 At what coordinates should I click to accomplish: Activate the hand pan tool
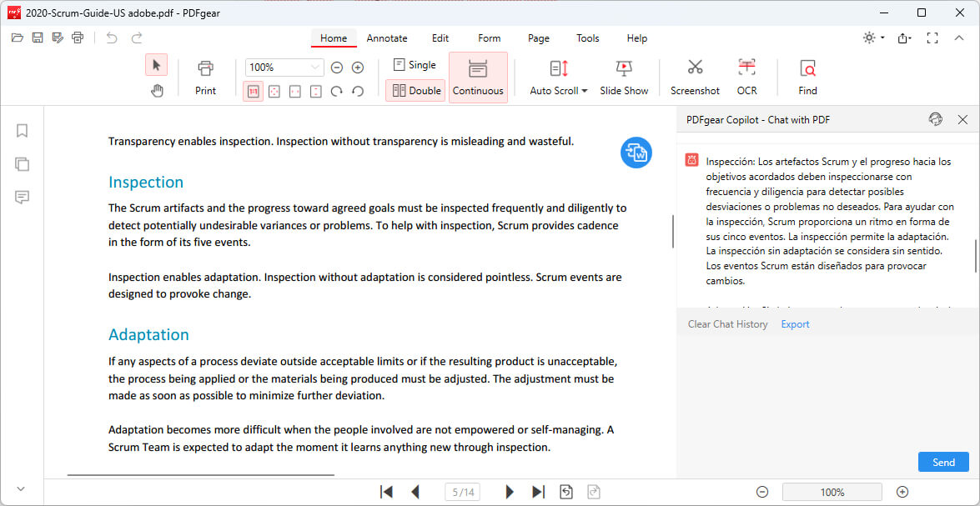click(x=156, y=91)
